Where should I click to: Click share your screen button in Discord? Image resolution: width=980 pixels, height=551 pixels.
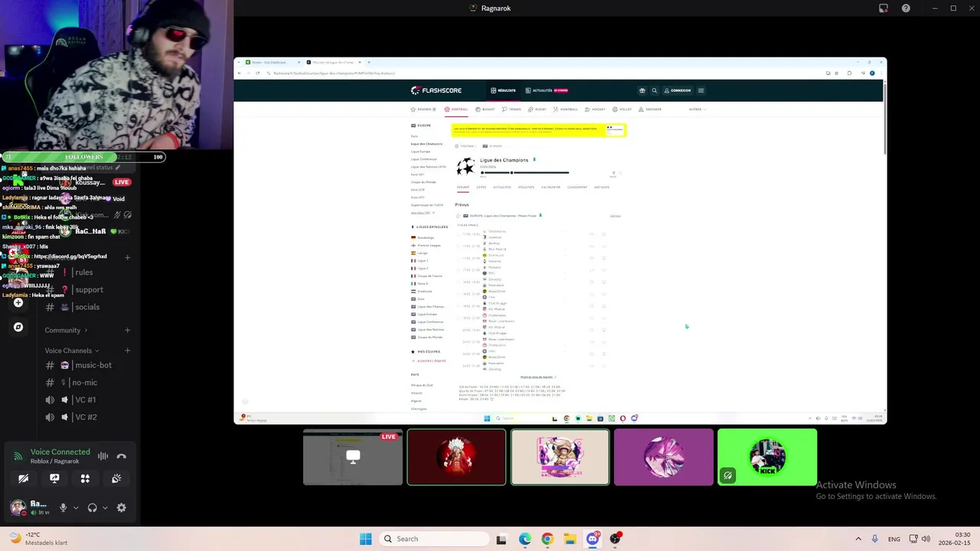point(54,478)
